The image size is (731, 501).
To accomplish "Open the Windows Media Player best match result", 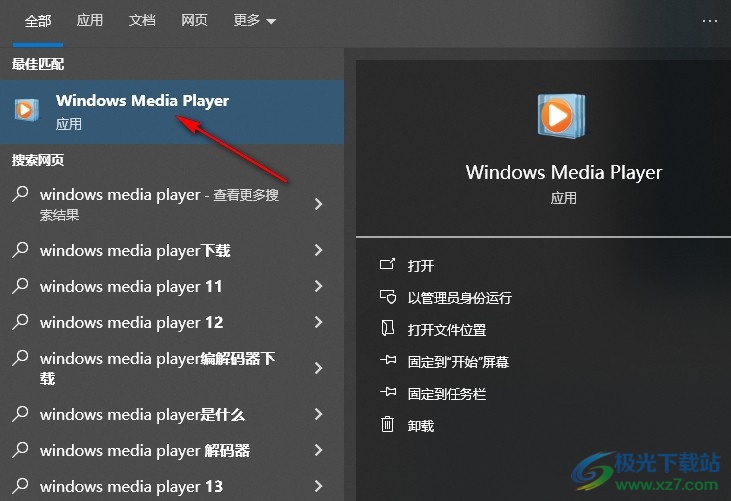I will 172,112.
